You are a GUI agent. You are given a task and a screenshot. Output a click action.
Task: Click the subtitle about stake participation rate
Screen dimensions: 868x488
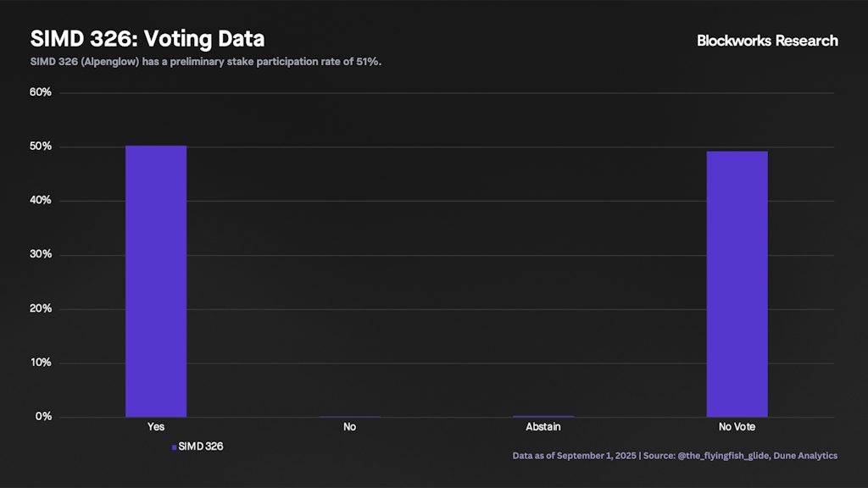tap(206, 62)
